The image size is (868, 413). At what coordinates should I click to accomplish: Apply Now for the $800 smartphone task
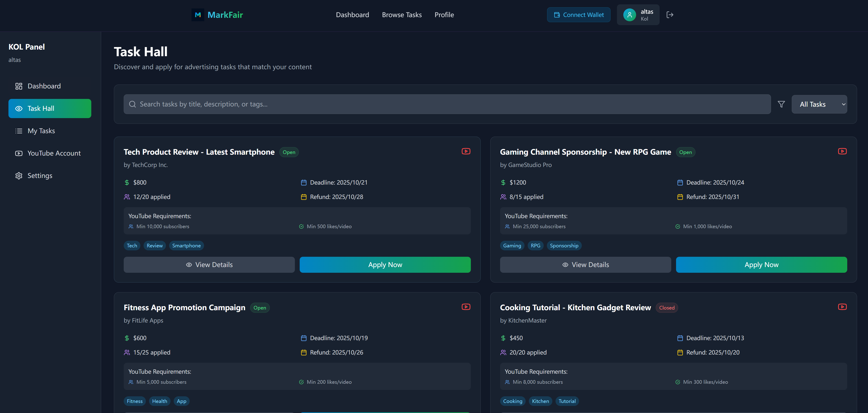tap(385, 265)
